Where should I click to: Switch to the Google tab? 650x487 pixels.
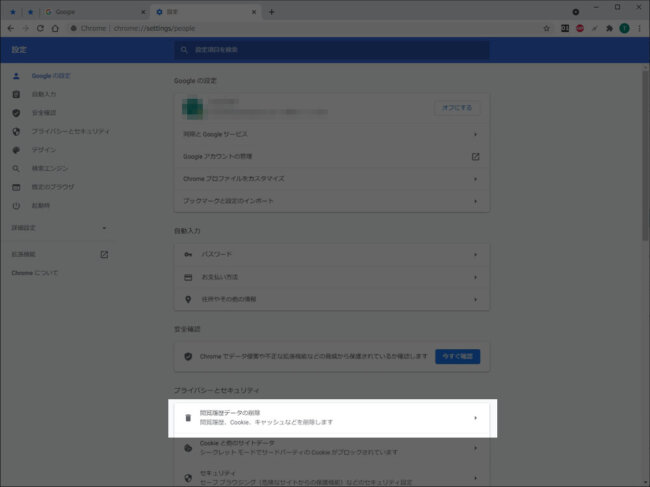95,12
